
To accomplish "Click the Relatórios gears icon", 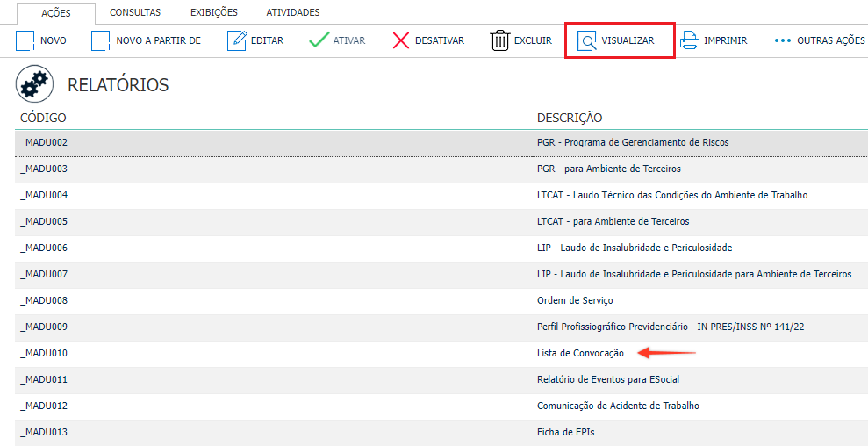I will [x=34, y=84].
